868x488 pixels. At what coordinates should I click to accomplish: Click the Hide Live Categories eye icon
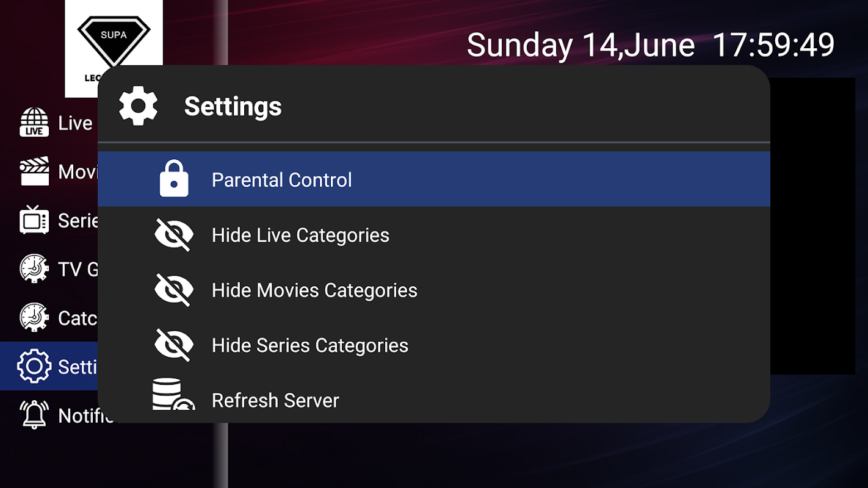[x=174, y=235]
